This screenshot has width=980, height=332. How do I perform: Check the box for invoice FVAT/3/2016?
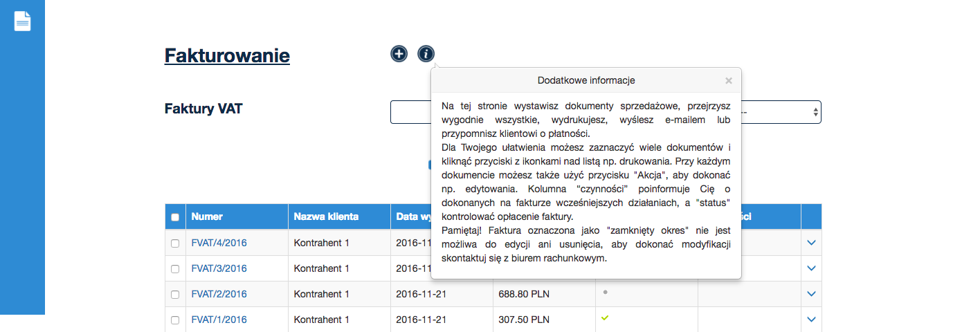(175, 269)
